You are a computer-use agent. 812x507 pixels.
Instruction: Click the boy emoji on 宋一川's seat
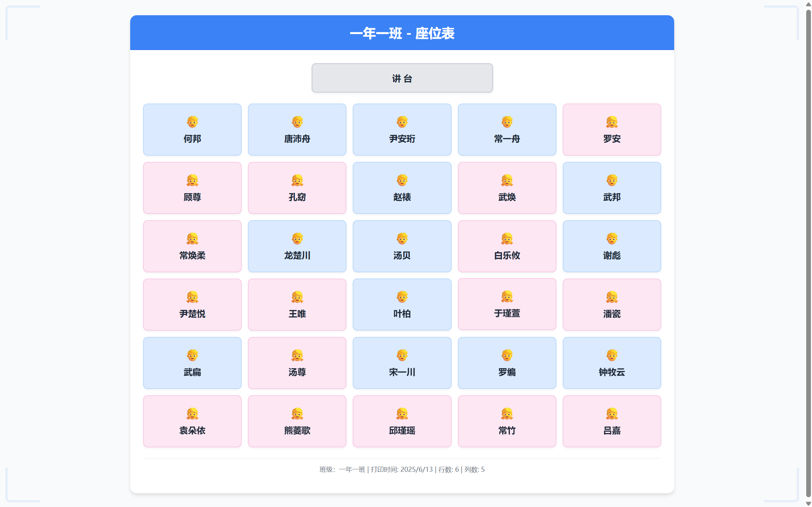click(x=402, y=356)
